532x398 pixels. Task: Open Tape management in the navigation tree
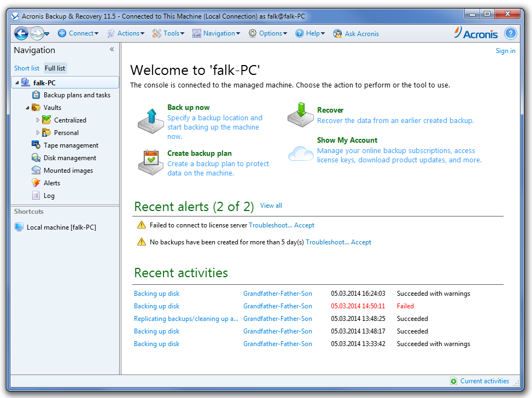71,145
